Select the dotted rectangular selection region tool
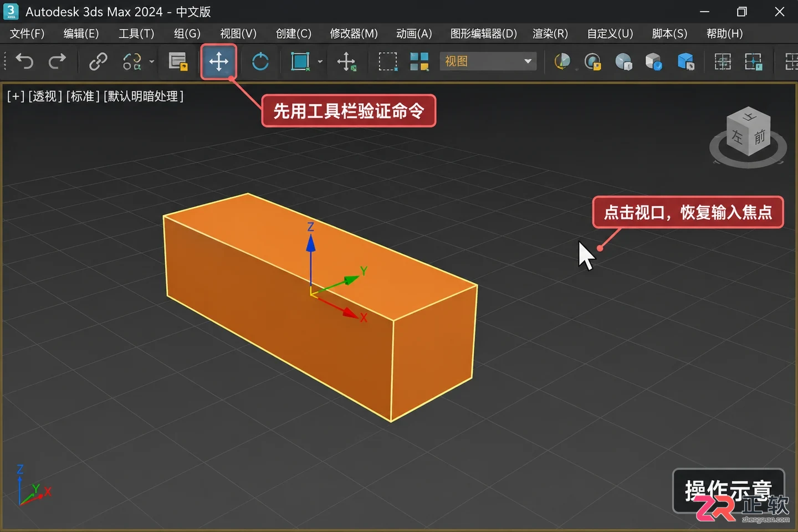 (388, 62)
